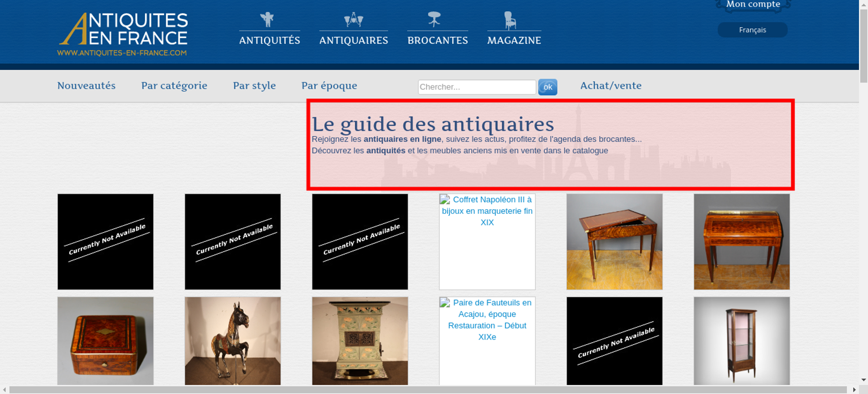Screen dimensions: 868x394
Task: Focus the Chercher search field
Action: (477, 87)
